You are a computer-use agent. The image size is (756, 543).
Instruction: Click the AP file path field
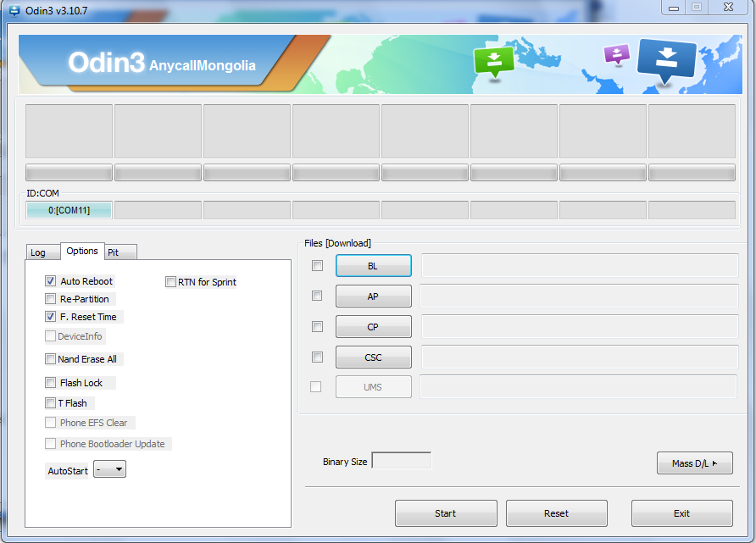pos(579,296)
